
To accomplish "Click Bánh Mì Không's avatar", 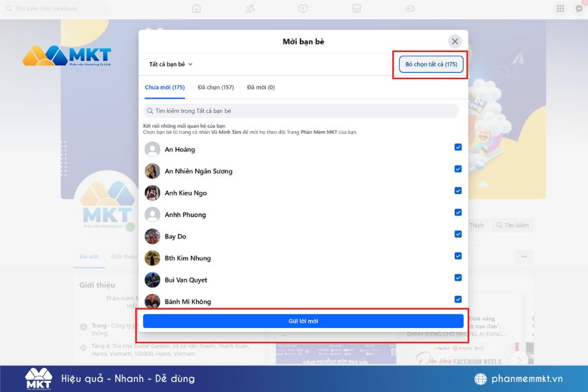I will [152, 301].
